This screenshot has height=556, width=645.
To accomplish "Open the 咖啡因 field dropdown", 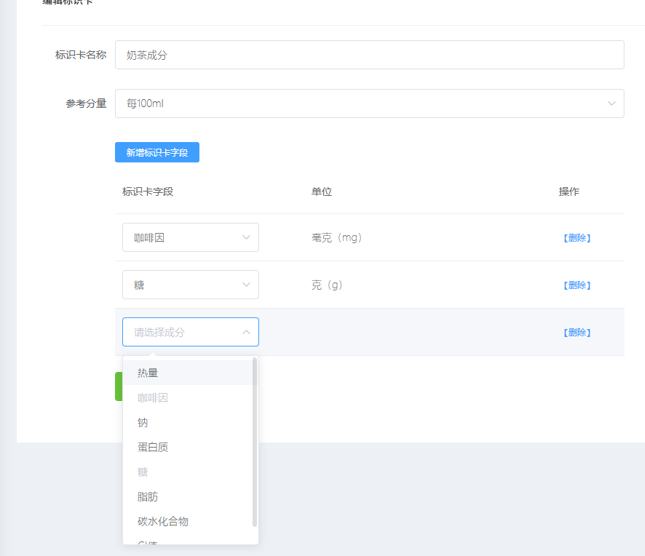I will coord(190,237).
